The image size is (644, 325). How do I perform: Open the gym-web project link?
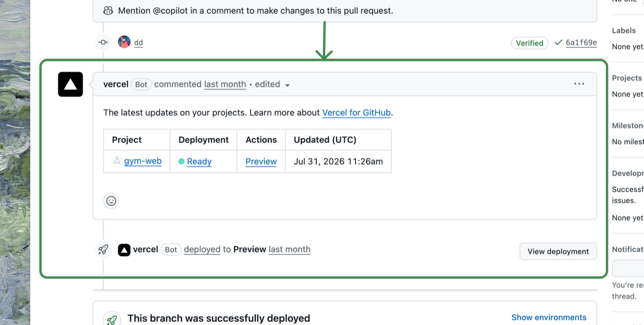[x=143, y=161]
